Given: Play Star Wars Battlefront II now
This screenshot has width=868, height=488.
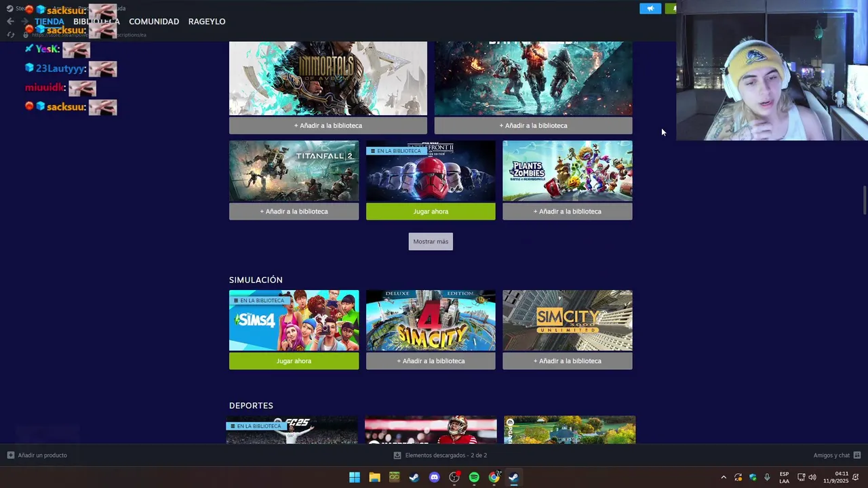Looking at the screenshot, I should [x=431, y=211].
